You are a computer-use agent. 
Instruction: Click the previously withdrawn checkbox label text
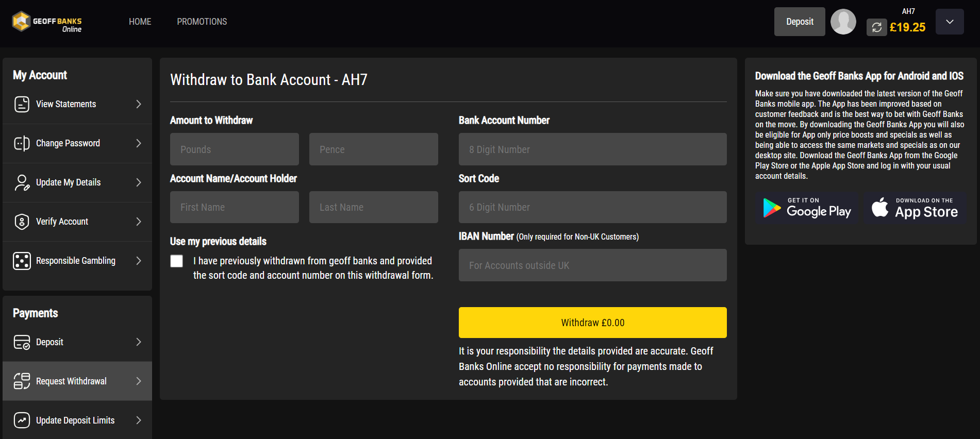coord(313,268)
